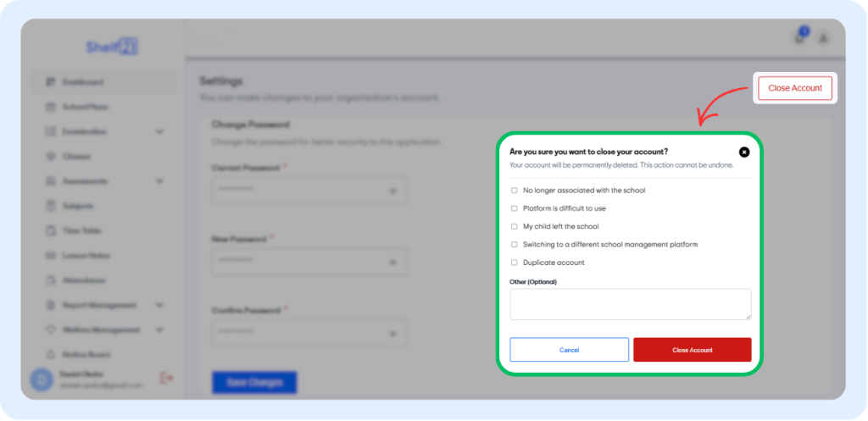Open the user profile icon in header

coord(823,38)
